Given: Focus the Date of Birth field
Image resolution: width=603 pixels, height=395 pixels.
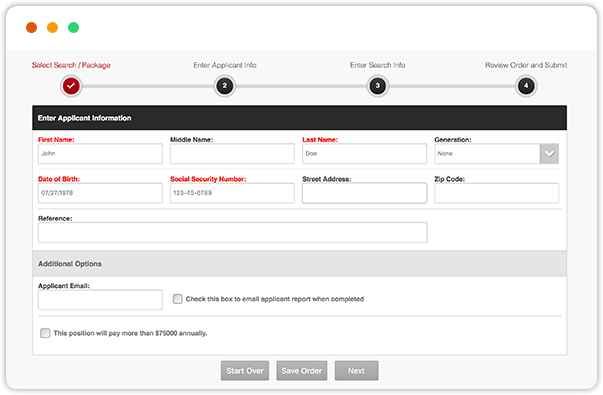Looking at the screenshot, I should point(100,193).
